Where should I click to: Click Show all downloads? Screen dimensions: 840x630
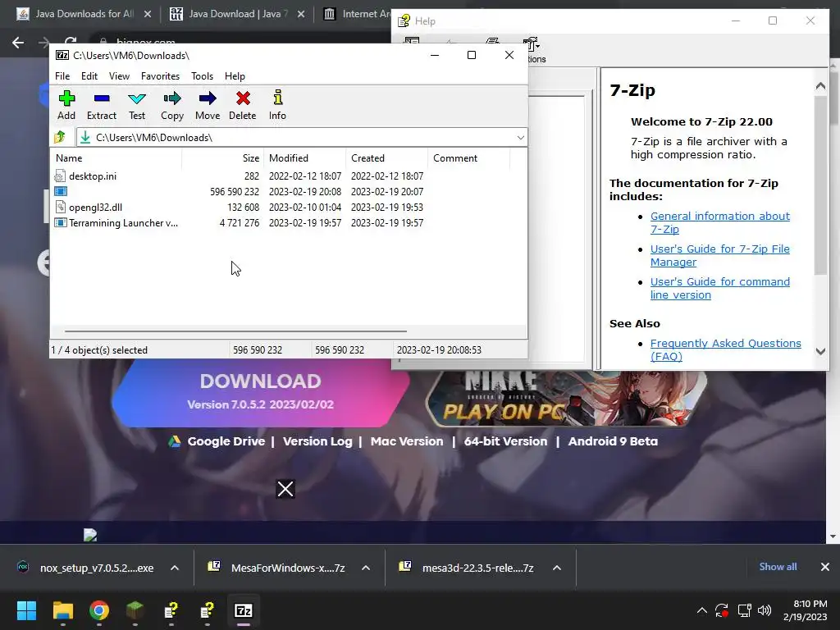click(x=778, y=567)
